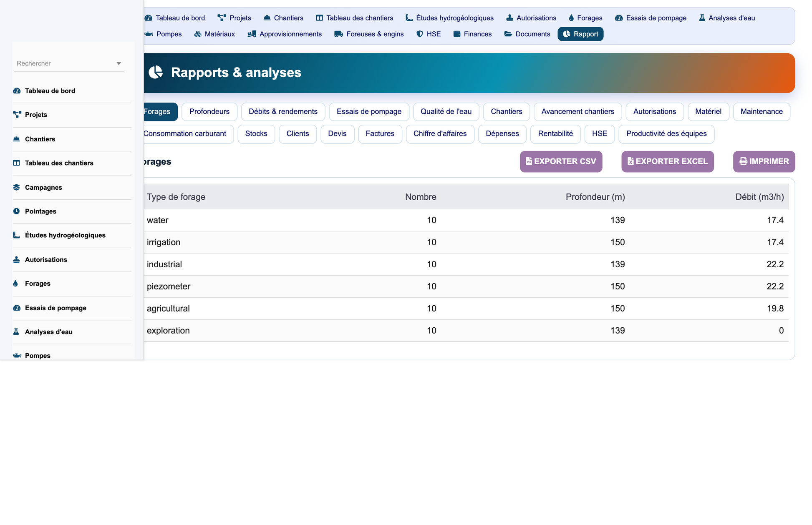Click the Analyses d'eau flask icon in top navigation
The height and width of the screenshot is (525, 812).
(x=702, y=18)
